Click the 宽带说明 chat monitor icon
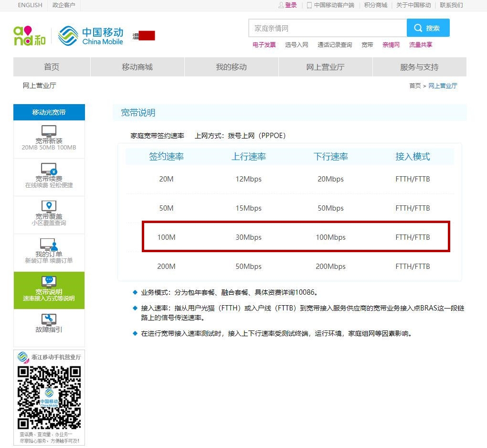 49,282
